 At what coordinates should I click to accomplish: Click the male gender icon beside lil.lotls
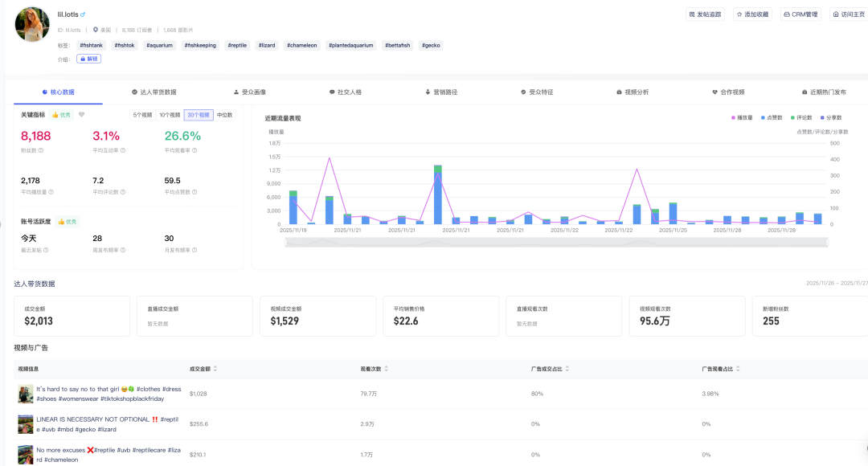click(83, 14)
